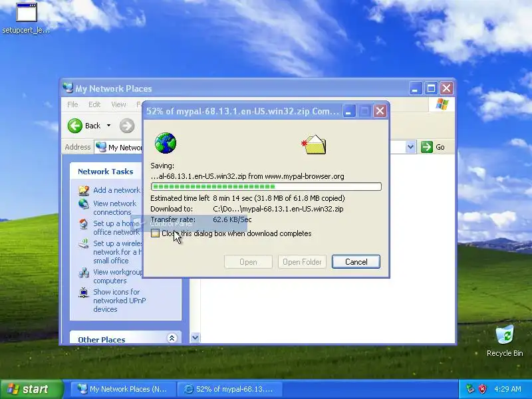This screenshot has width=532, height=399.
Task: Close the download dialog window
Action: pyautogui.click(x=380, y=111)
